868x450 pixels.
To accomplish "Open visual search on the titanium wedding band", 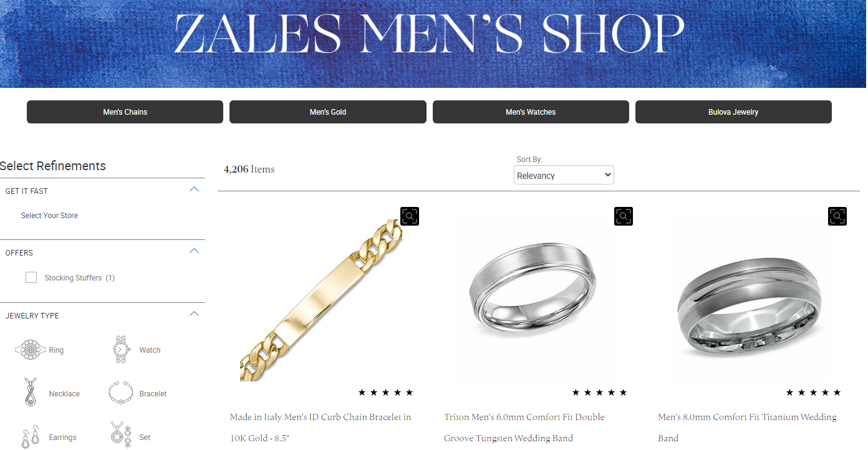I will click(837, 216).
